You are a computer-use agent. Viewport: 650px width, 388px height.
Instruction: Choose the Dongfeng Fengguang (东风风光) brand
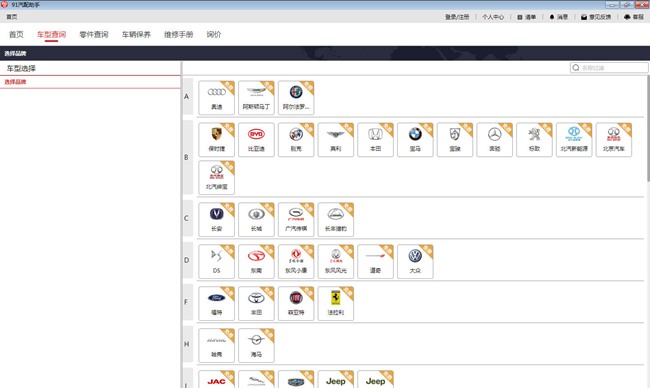[336, 262]
